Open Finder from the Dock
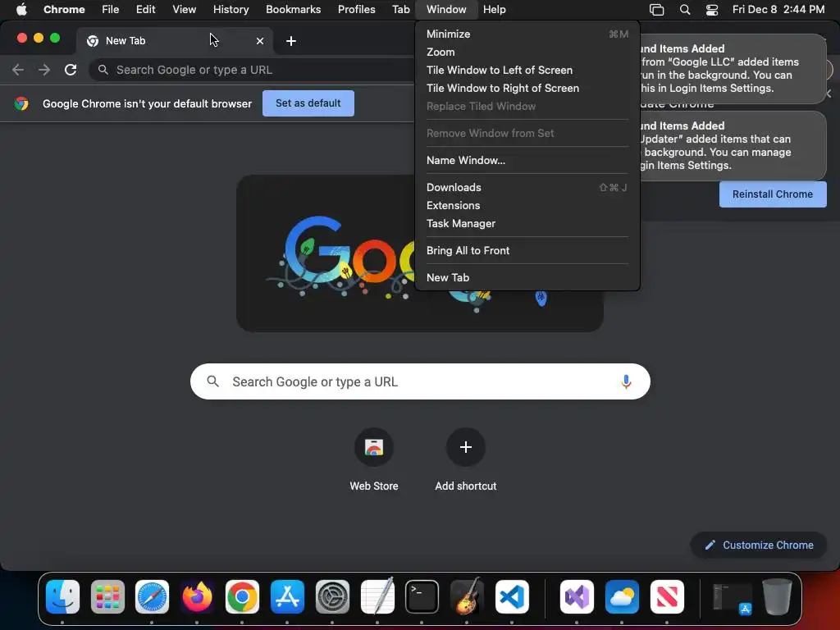Viewport: 840px width, 630px height. click(62, 596)
